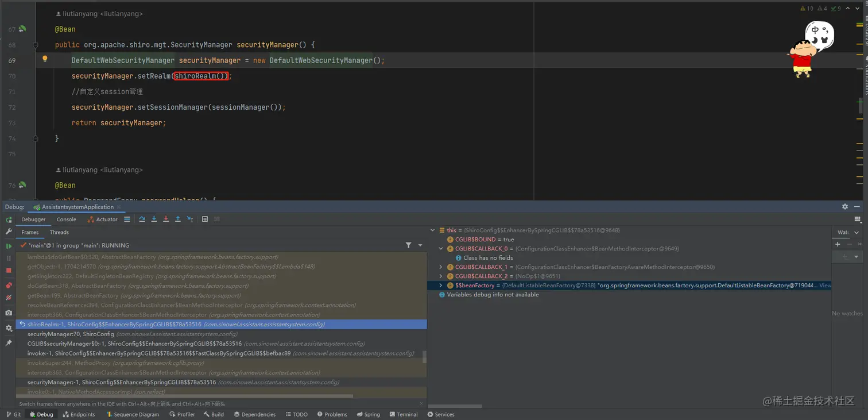Step out using the up arrow icon

point(178,219)
